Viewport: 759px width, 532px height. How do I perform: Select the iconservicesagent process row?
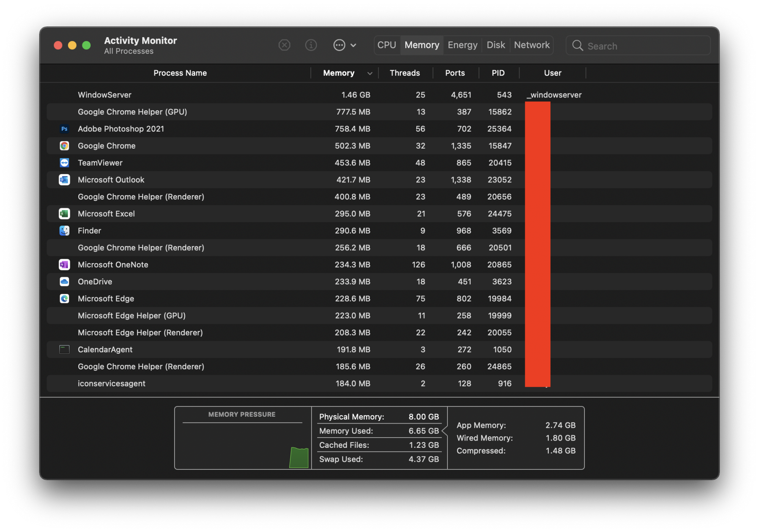click(379, 383)
